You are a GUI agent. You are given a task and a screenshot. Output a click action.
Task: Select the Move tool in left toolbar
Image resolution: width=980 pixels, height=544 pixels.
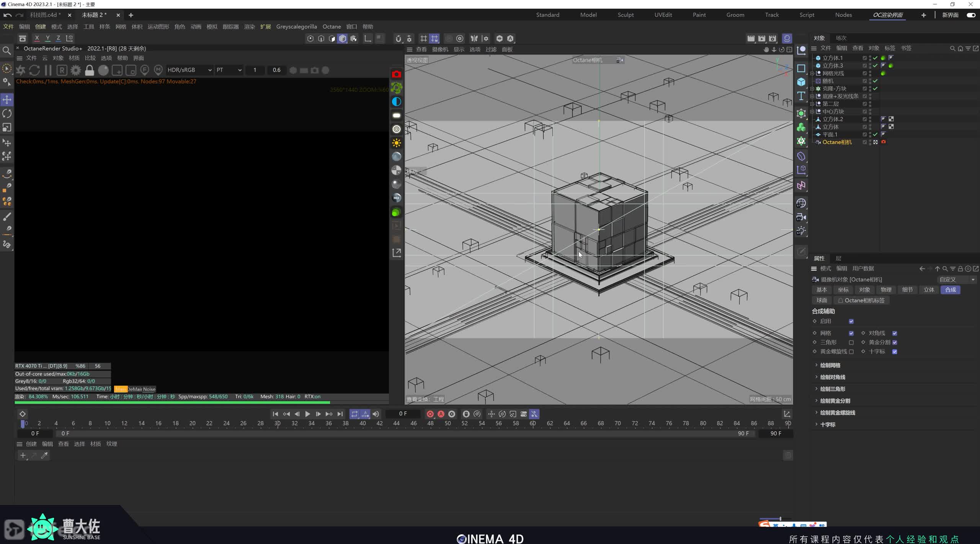7,100
